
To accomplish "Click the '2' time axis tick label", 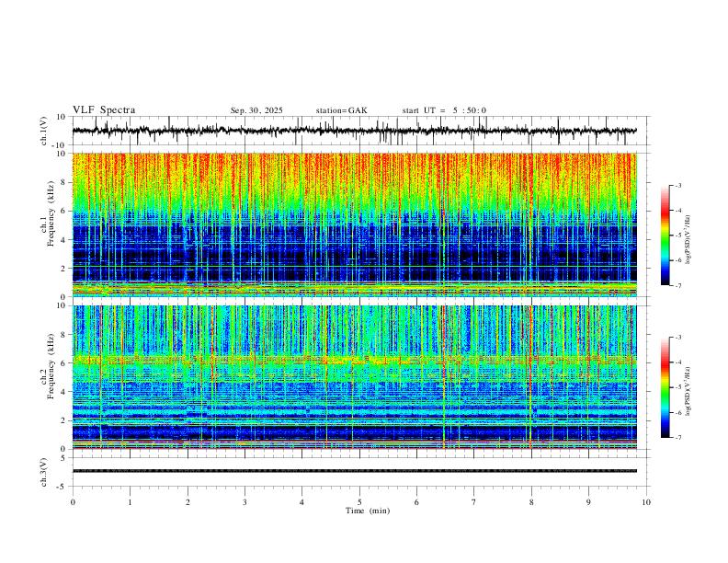I will 188,502.
